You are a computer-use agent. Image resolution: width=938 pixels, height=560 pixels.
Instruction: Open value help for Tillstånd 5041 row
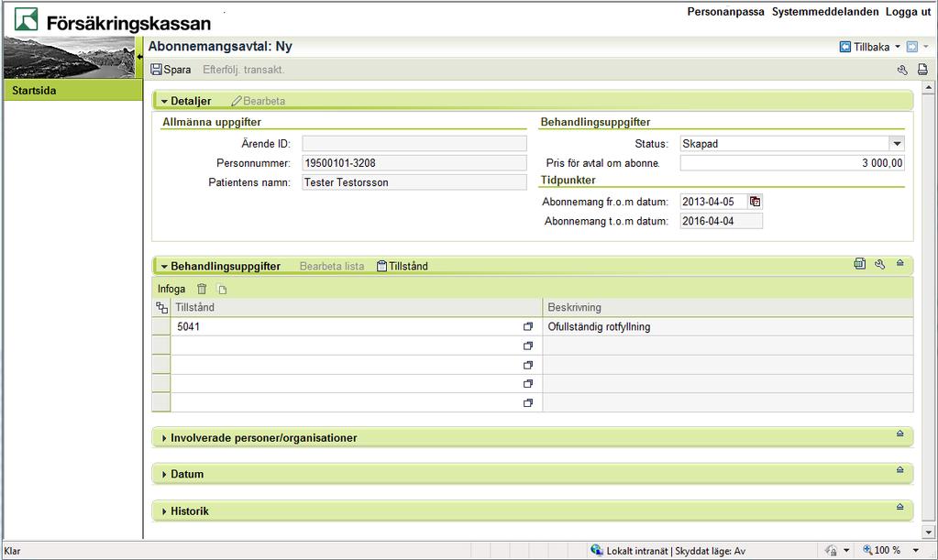point(527,327)
